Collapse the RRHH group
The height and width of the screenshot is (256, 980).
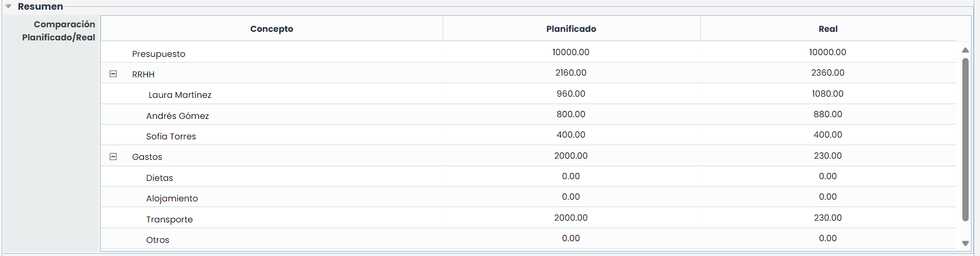[113, 74]
